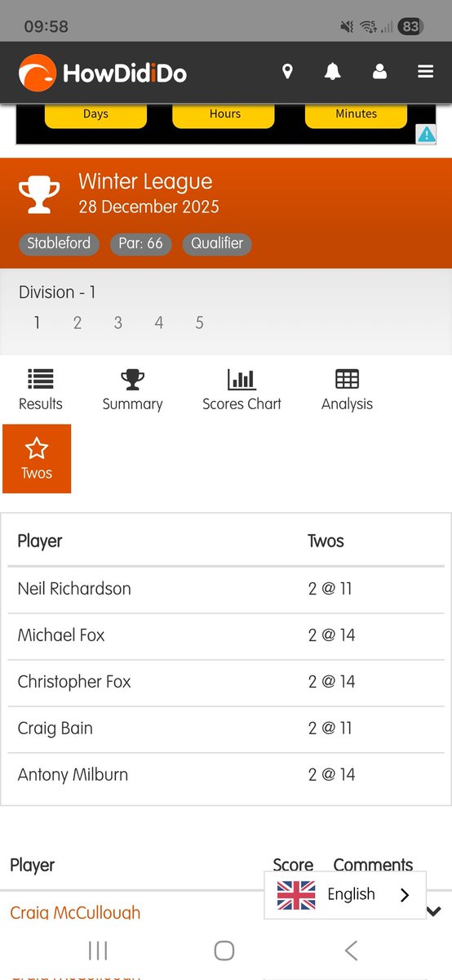The image size is (452, 980).
Task: Open the Analysis tab
Action: (x=347, y=390)
